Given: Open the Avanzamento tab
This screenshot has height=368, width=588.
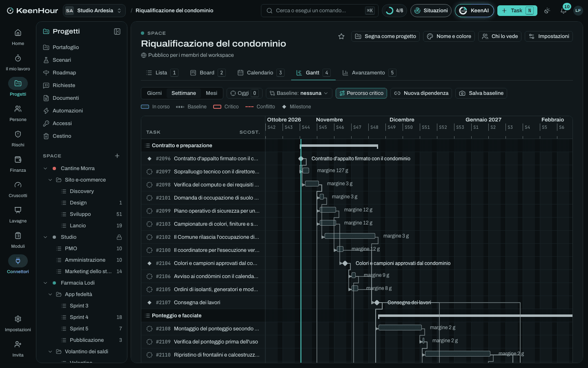Looking at the screenshot, I should pos(369,73).
